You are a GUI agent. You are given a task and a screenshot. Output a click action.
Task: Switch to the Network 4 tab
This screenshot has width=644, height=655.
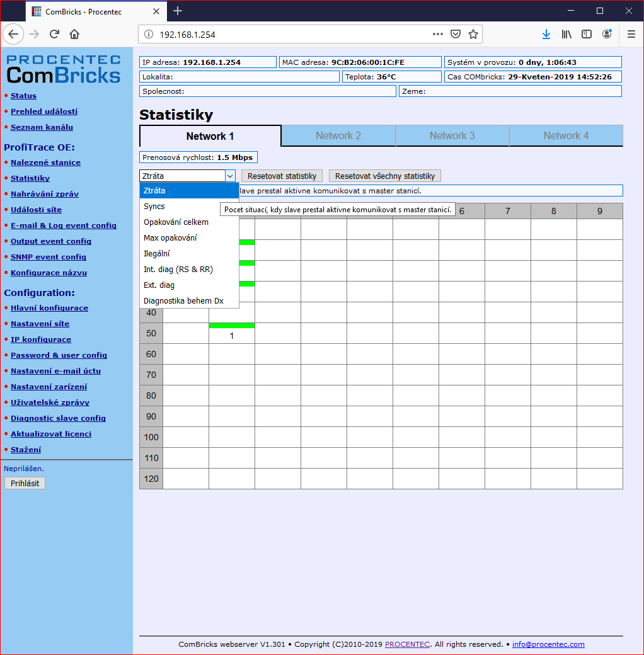pyautogui.click(x=566, y=136)
